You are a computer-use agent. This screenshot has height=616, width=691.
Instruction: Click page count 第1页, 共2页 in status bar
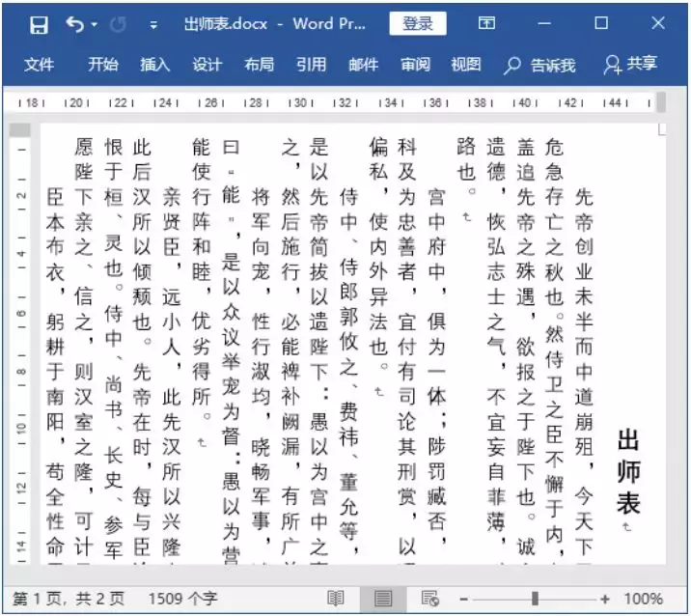pyautogui.click(x=69, y=599)
